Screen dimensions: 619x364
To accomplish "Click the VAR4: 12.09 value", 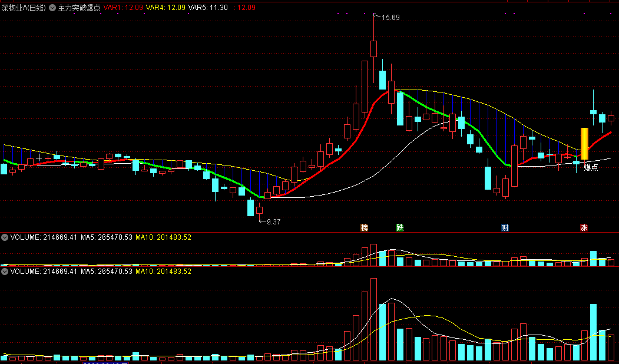I will pos(166,8).
